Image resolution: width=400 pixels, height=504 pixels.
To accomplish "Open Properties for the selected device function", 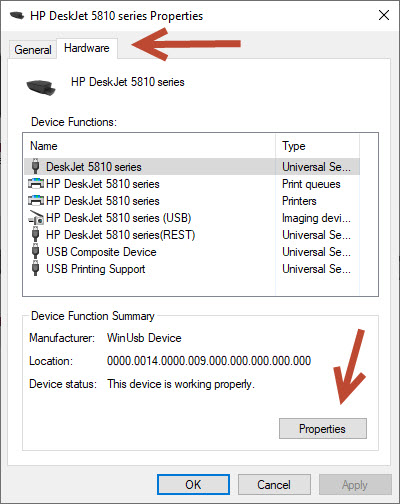I will coord(323,428).
